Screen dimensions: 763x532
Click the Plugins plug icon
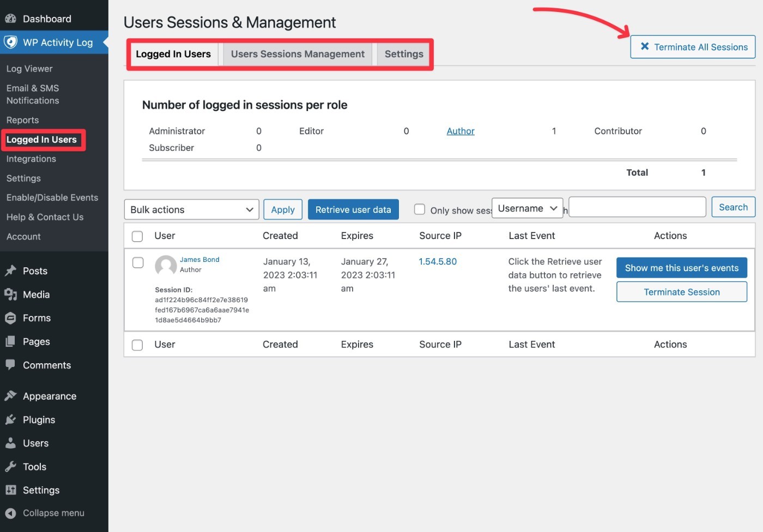[x=10, y=419]
